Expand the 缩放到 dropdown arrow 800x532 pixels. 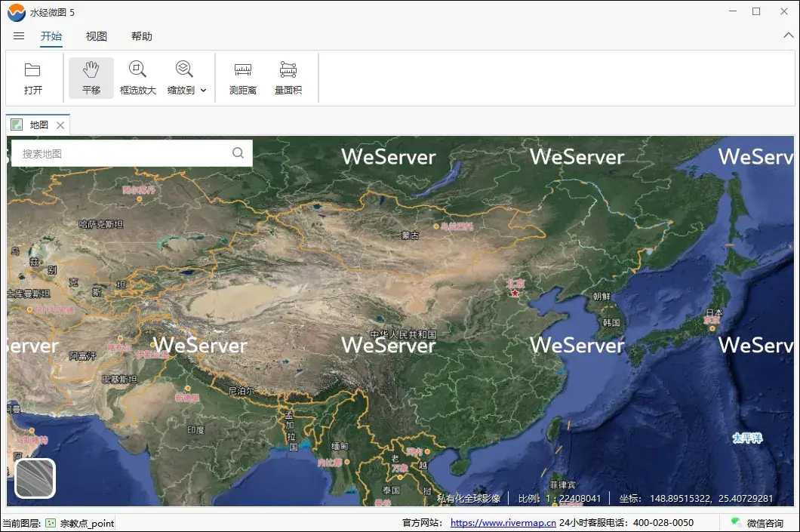(x=204, y=91)
